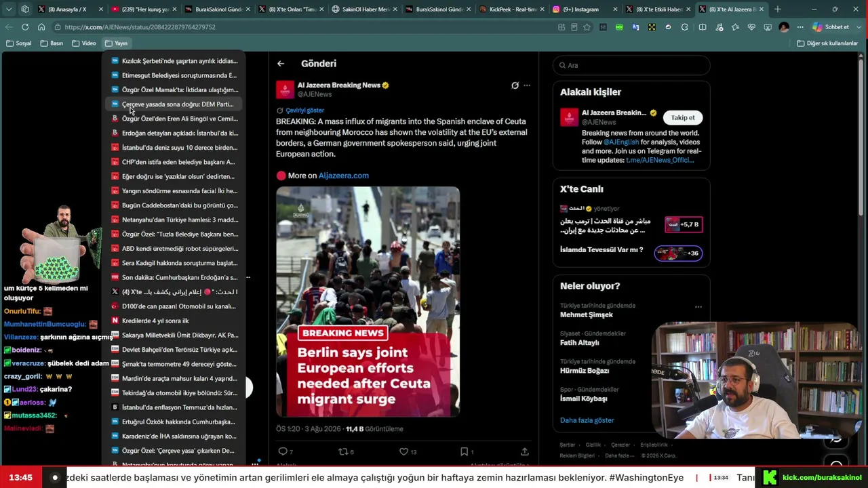Screen dimensions: 868x488
Task: Add this page to favorites with the star icon
Action: pos(587,27)
